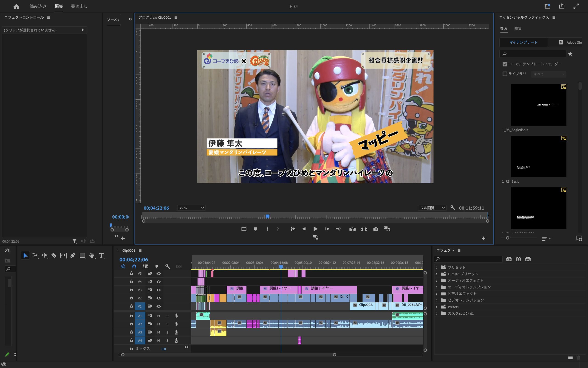Select the Razor tool
The height and width of the screenshot is (368, 588).
(x=54, y=255)
